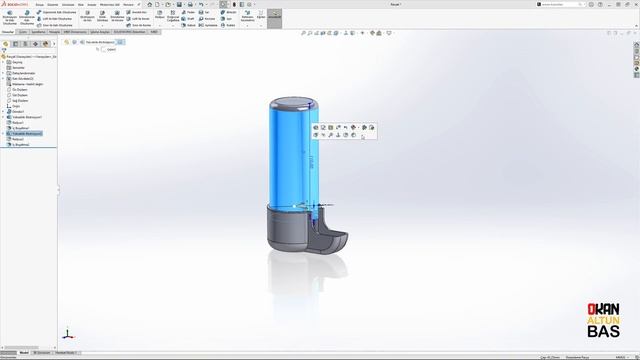Click Zoom to Fit in heads-up toolbar
This screenshot has height=360, width=640.
(x=303, y=33)
